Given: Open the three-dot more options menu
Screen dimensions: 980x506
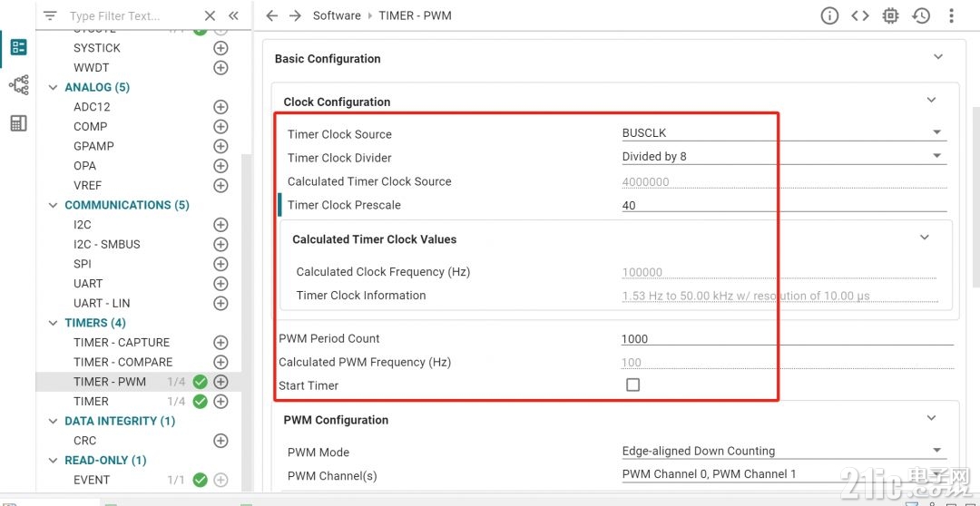Looking at the screenshot, I should coord(951,15).
